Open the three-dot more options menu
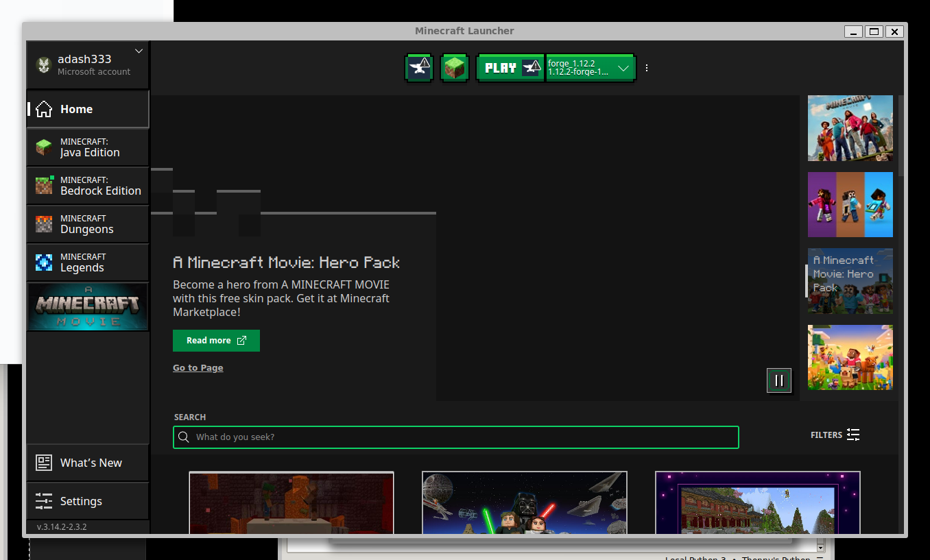This screenshot has height=560, width=930. click(647, 68)
